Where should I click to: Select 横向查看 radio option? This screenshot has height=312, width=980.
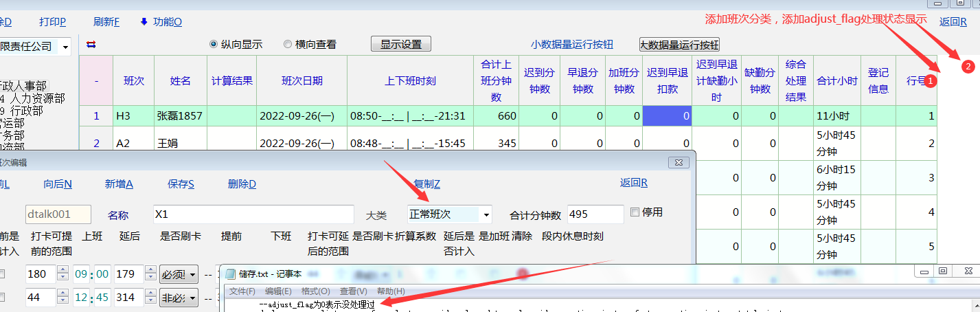point(288,45)
